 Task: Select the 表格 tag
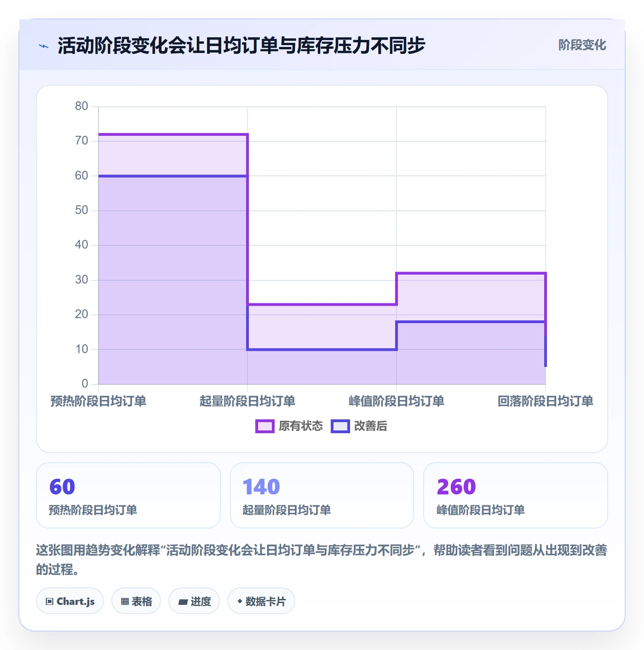pyautogui.click(x=136, y=601)
